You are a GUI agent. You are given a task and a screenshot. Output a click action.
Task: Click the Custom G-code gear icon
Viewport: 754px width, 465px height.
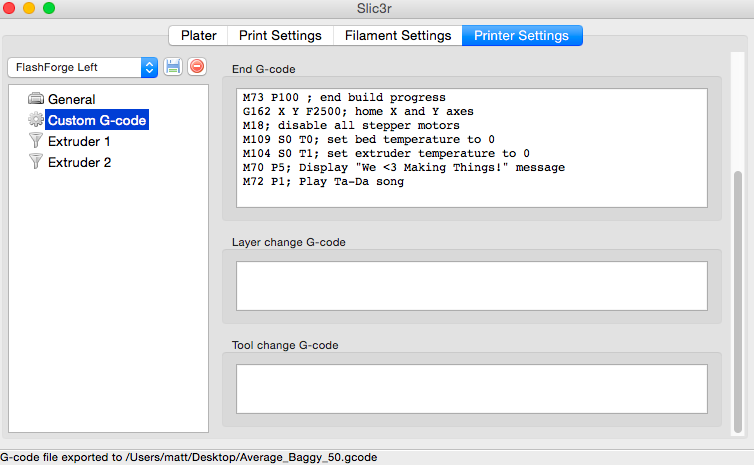[36, 120]
